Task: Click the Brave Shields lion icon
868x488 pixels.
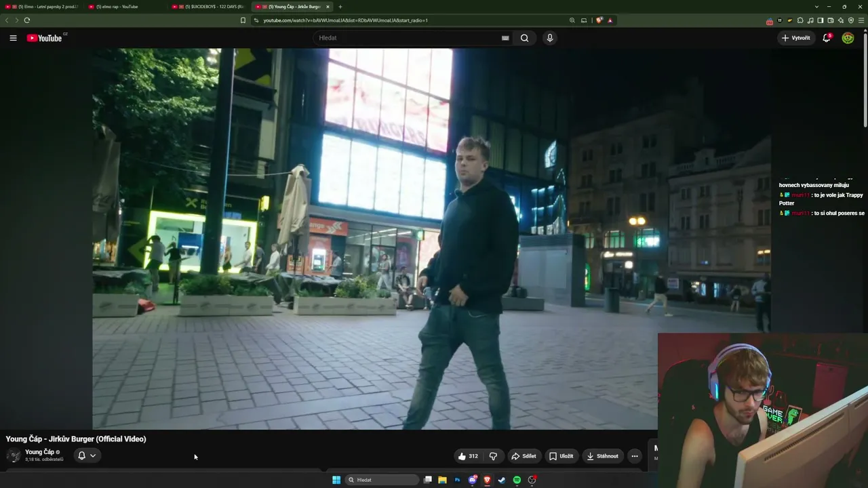Action: point(599,20)
